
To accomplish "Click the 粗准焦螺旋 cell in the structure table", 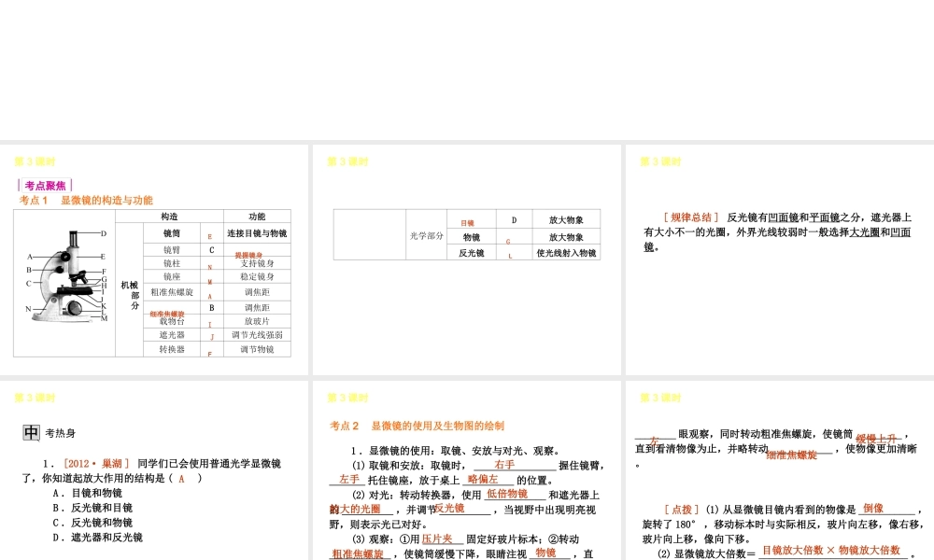I will pos(172,292).
